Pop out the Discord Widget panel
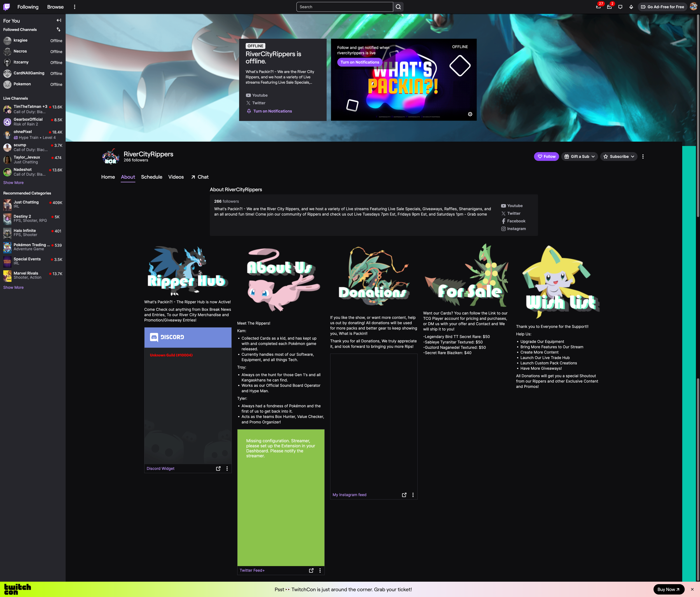The image size is (700, 597). (x=218, y=468)
